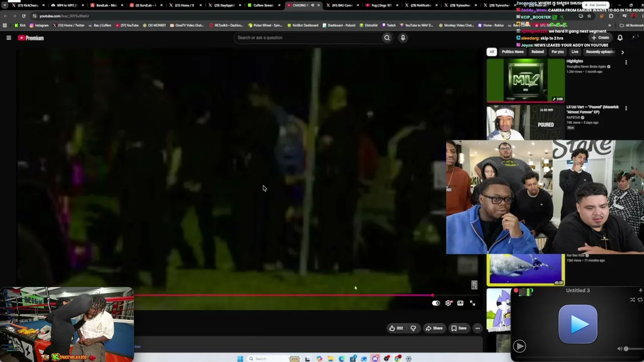Open the Kick bookmark
Viewport: 644px width, 362px height.
click(20, 25)
